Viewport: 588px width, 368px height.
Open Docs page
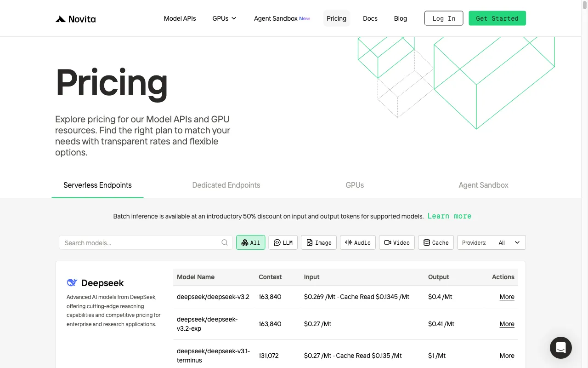[370, 18]
